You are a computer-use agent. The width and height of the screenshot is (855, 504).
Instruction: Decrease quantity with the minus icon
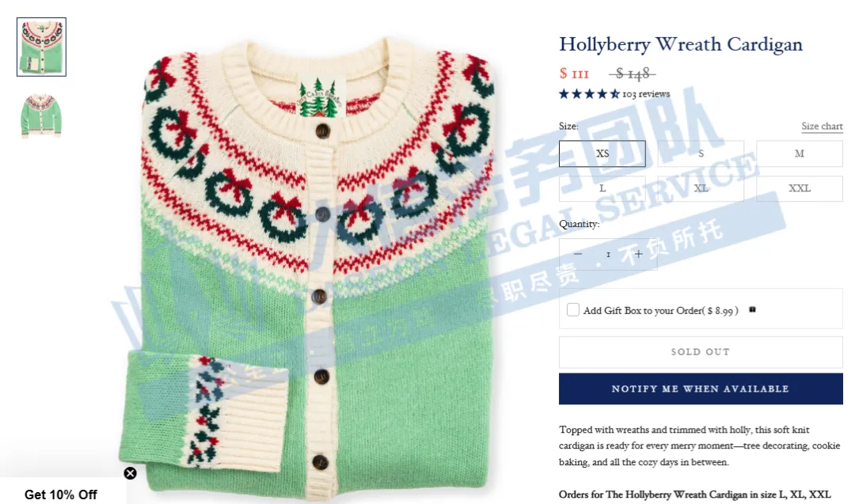pos(578,254)
